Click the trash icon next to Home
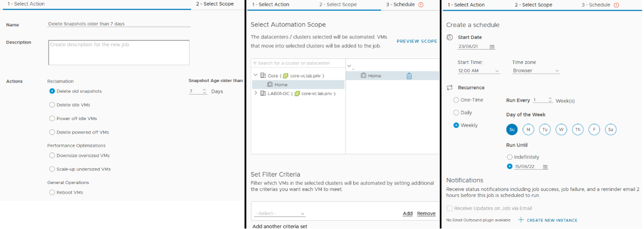644x229 pixels. 409,76
